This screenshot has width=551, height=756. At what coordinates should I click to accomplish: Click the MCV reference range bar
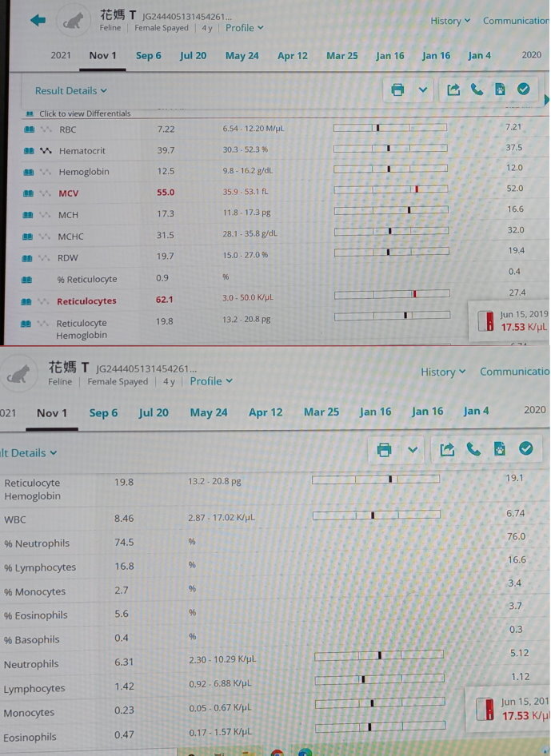[389, 189]
